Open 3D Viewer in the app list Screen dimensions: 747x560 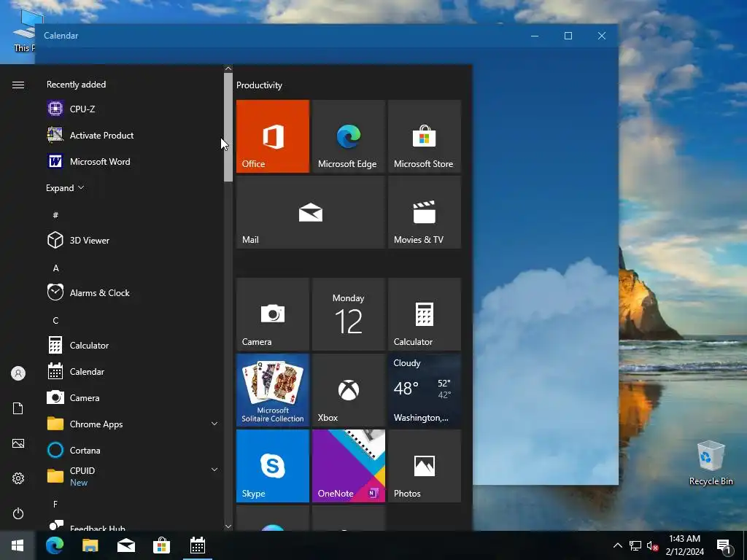pos(133,241)
